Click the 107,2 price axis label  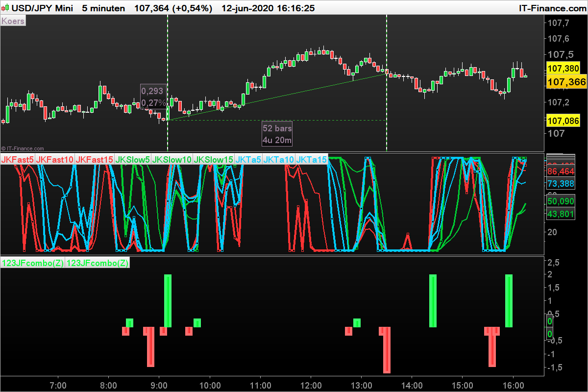pos(559,102)
